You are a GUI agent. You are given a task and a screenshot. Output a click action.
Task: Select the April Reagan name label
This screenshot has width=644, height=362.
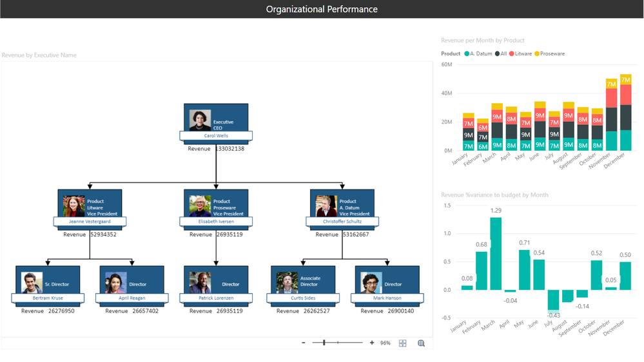(132, 298)
